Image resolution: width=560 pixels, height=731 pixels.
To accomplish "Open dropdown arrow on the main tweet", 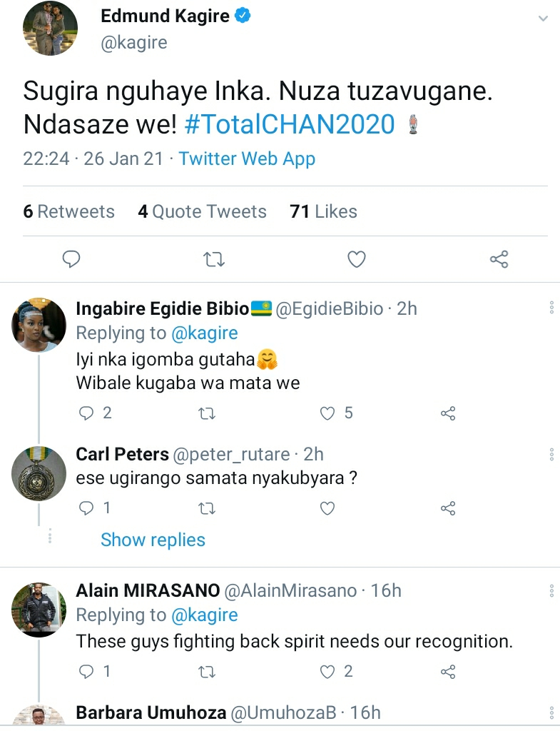I will [543, 19].
